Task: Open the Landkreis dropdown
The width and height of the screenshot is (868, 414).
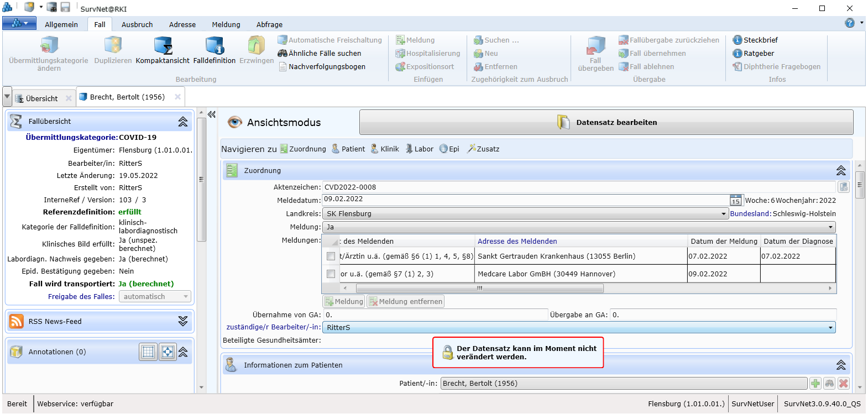Action: point(723,214)
